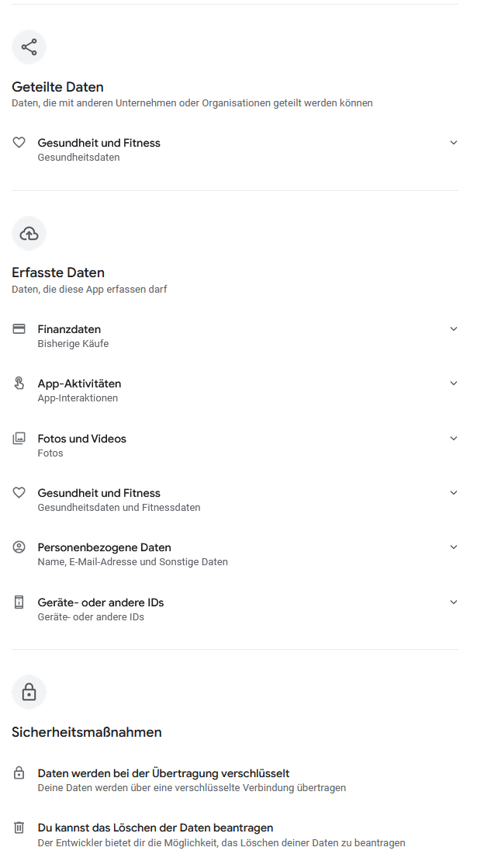
Task: Expand the Fotos und Videos chevron
Action: coord(454,439)
